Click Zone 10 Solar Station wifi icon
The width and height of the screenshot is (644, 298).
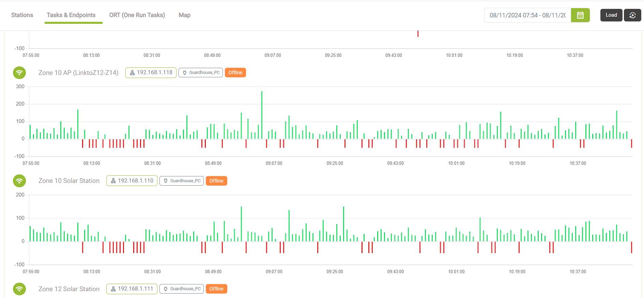coord(19,181)
